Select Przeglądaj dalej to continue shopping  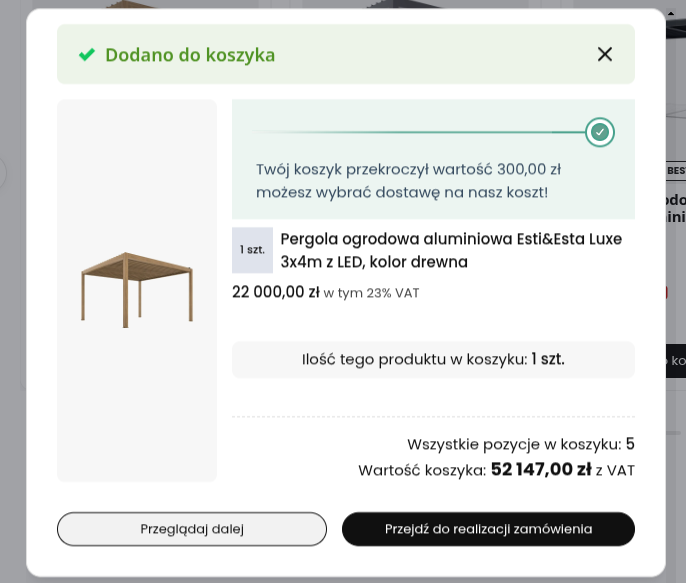coord(192,529)
